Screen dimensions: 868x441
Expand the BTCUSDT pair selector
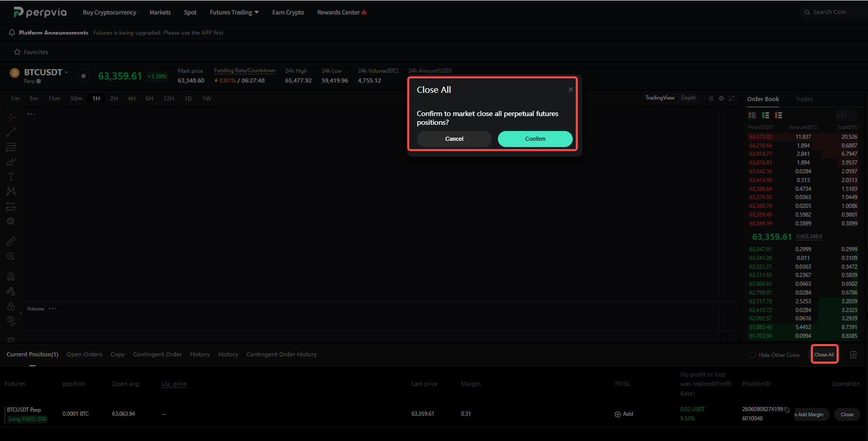click(x=46, y=72)
